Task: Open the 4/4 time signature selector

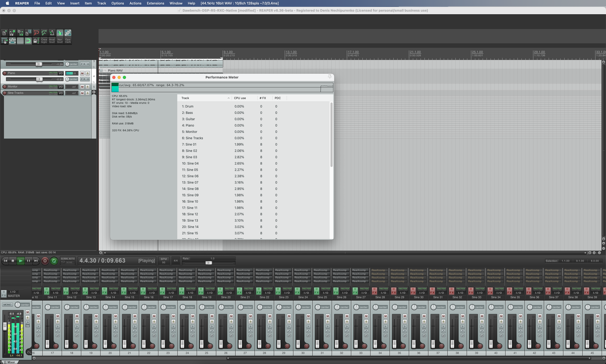Action: coord(175,261)
